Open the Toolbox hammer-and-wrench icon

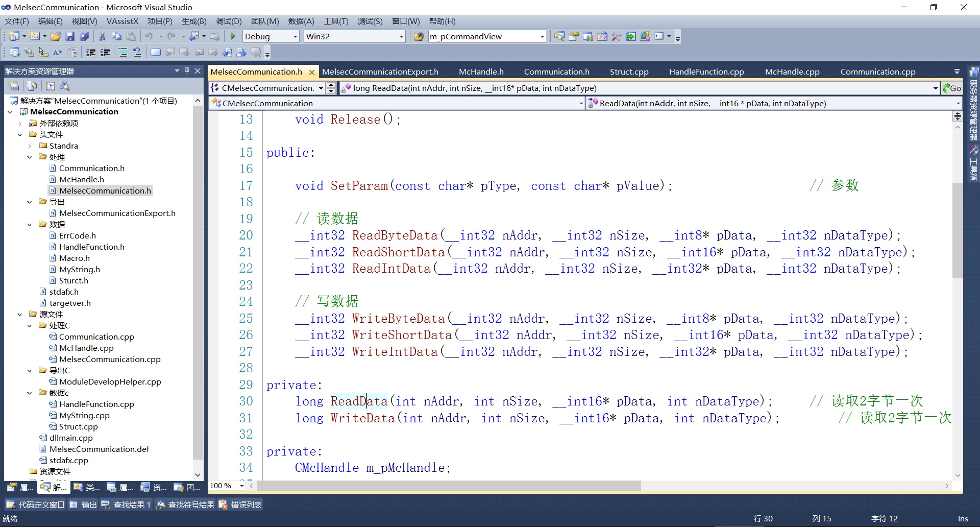(617, 36)
